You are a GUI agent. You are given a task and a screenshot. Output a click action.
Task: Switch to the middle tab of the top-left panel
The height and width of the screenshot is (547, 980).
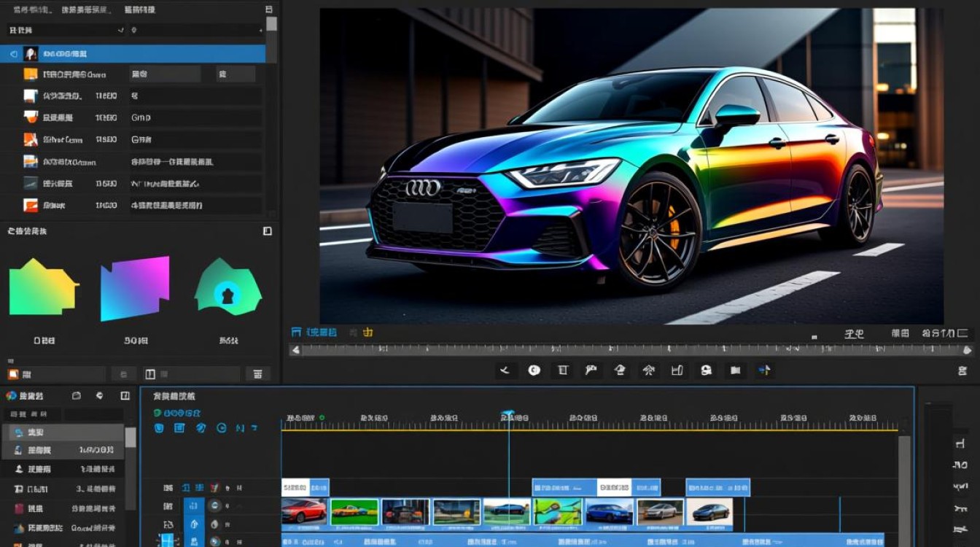[85, 10]
